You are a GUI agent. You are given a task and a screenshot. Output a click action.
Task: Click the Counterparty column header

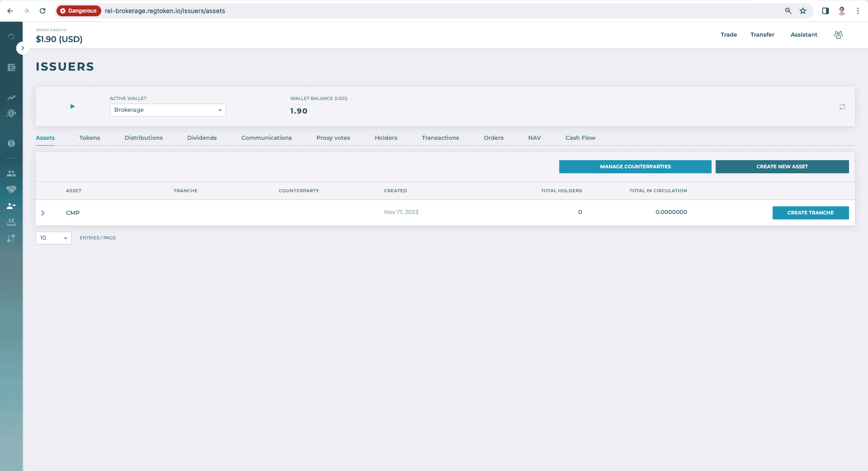(299, 191)
